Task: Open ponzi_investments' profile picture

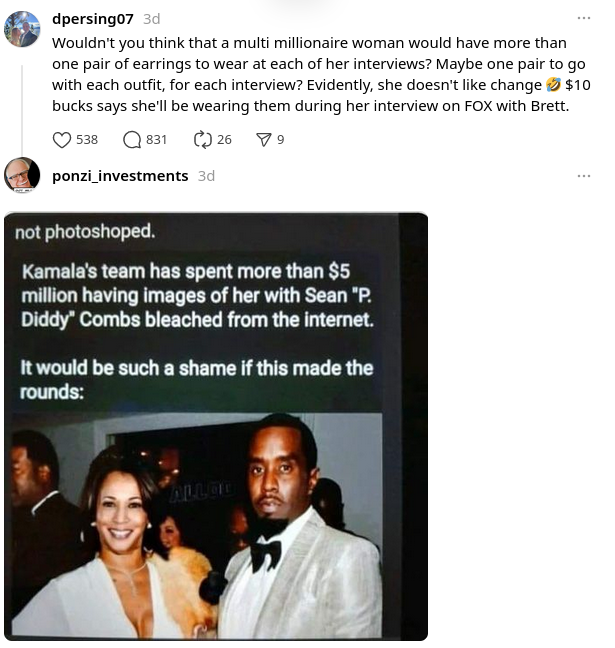Action: tap(22, 175)
